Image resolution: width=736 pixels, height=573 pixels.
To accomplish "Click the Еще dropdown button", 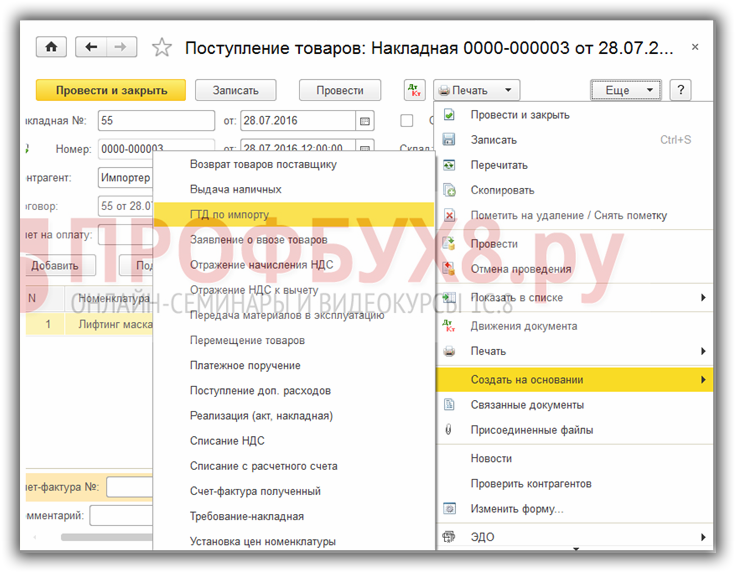I will click(626, 90).
